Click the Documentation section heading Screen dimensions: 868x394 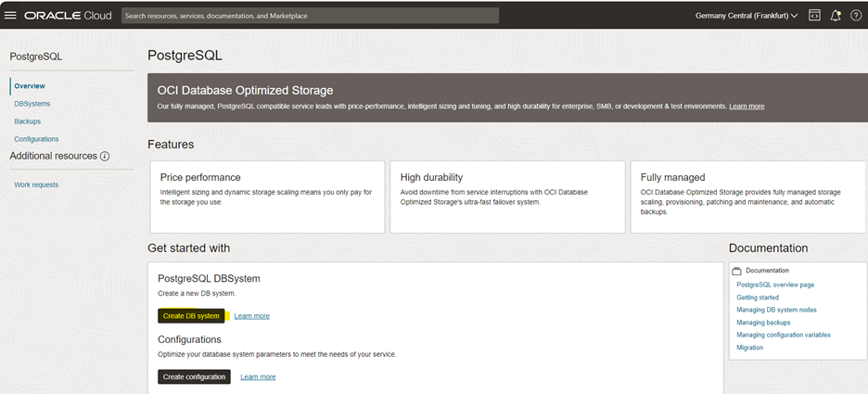click(x=768, y=248)
